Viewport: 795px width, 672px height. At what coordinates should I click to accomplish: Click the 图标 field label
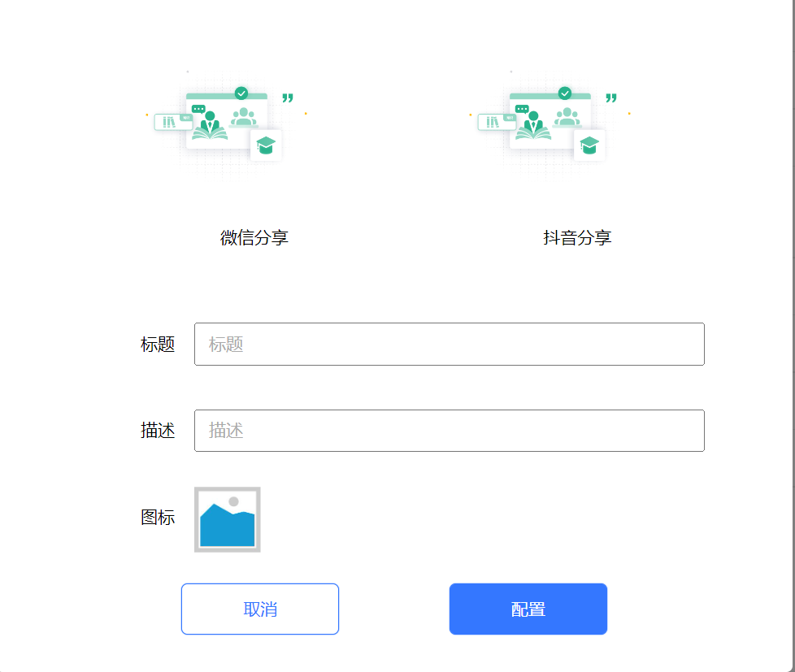point(158,518)
